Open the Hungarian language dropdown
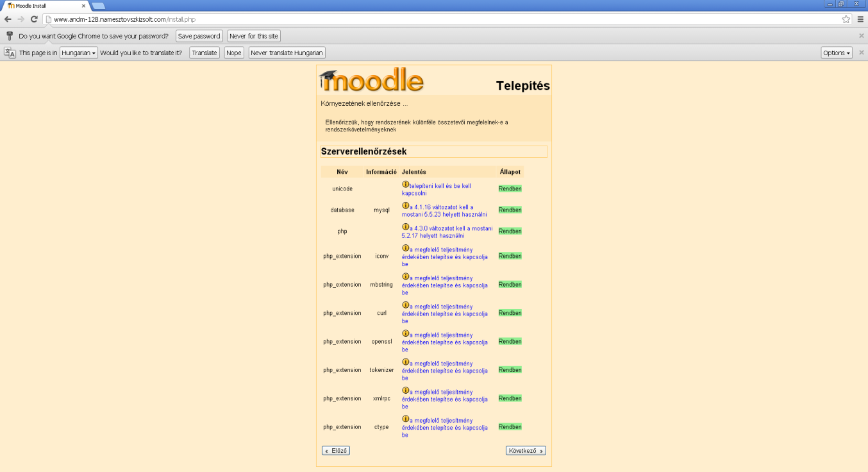The width and height of the screenshot is (868, 472). (x=79, y=53)
